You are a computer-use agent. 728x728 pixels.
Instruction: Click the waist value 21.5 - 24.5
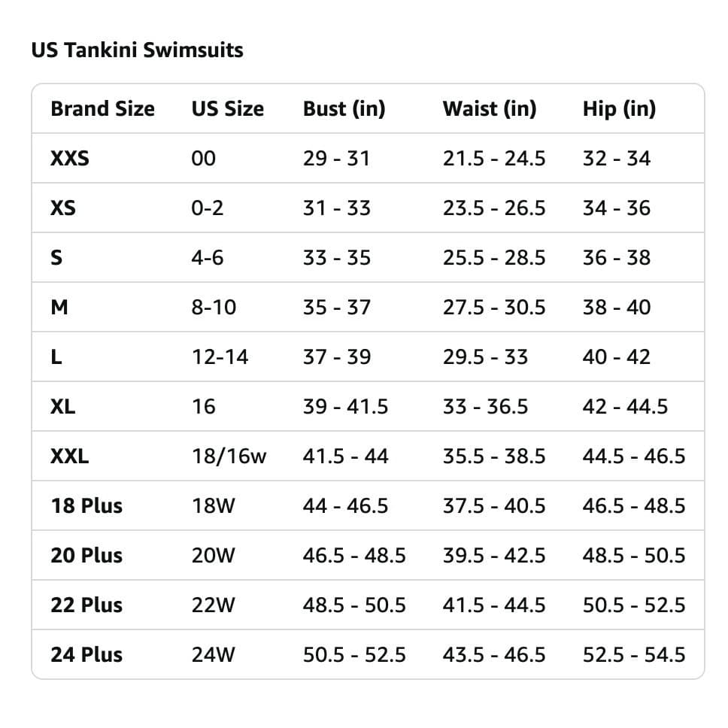click(494, 159)
